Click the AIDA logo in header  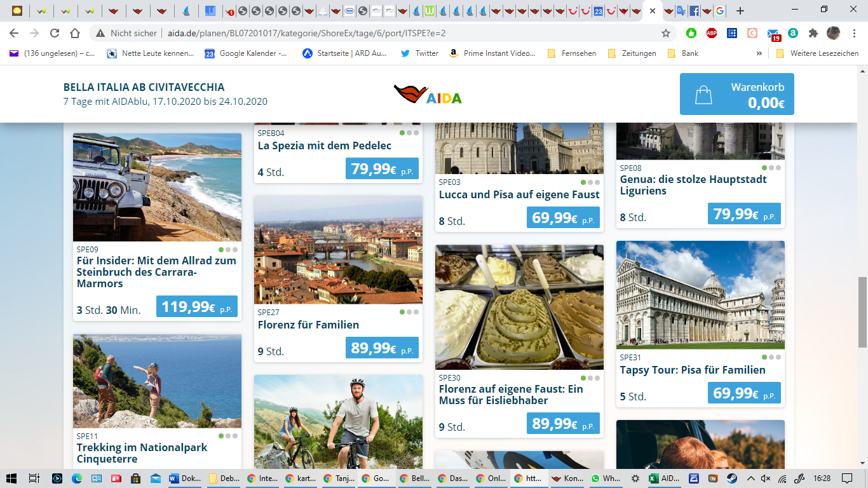coord(428,95)
